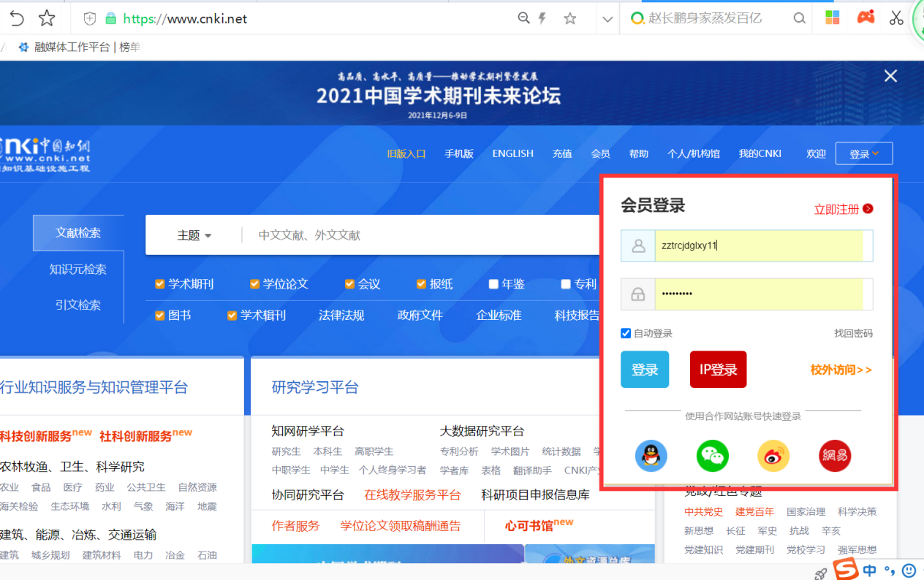
Task: Switch to the 引文检索 tab
Action: 78,305
